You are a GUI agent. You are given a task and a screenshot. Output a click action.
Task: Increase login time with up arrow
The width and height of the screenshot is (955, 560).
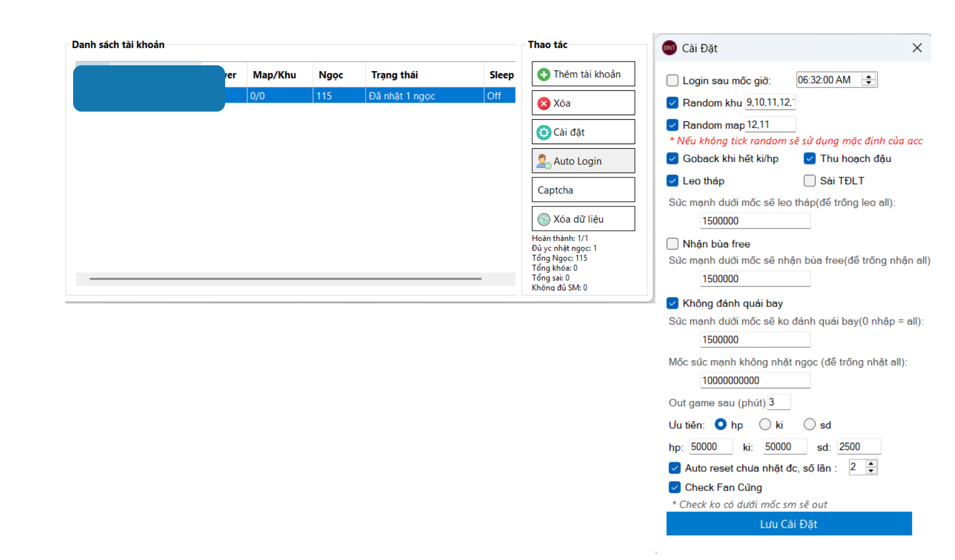point(869,77)
